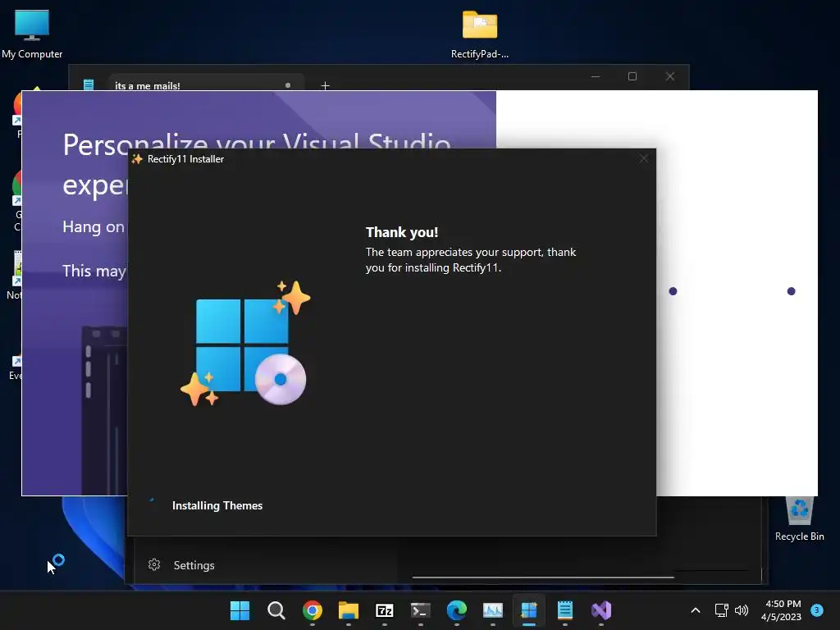Close the Notepad tab via its dot

coord(288,85)
